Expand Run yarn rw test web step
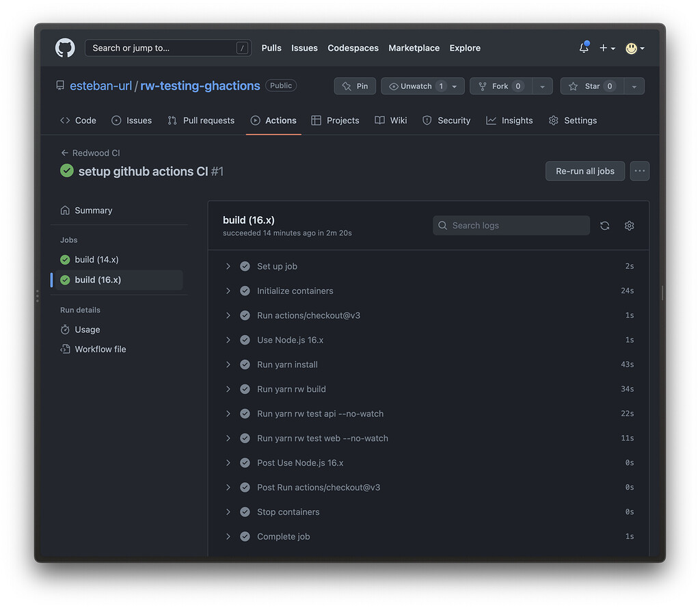This screenshot has width=700, height=608. [x=429, y=438]
